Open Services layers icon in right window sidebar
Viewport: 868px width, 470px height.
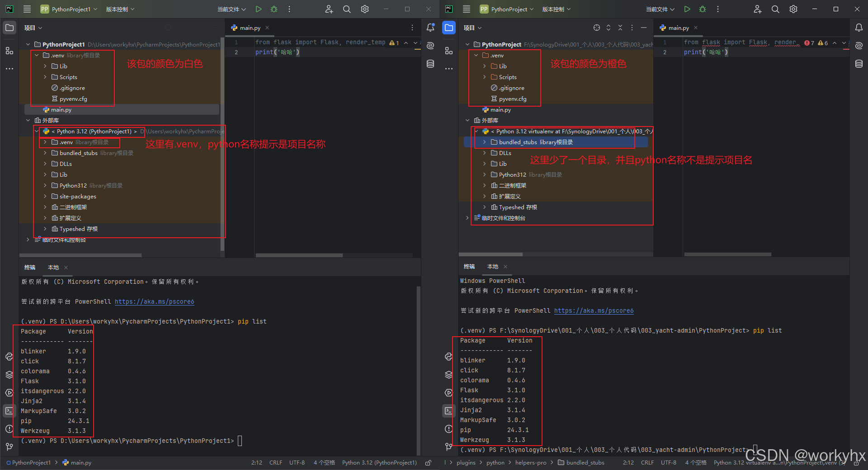click(448, 375)
